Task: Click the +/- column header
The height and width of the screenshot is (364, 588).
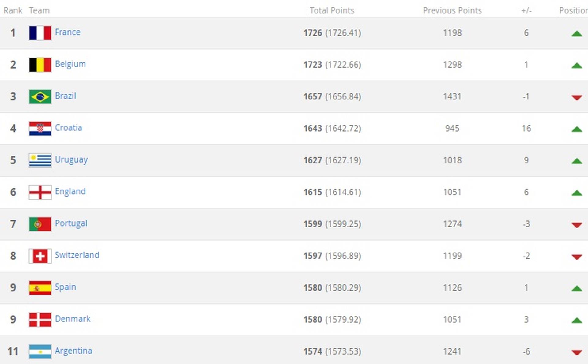Action: coord(526,10)
